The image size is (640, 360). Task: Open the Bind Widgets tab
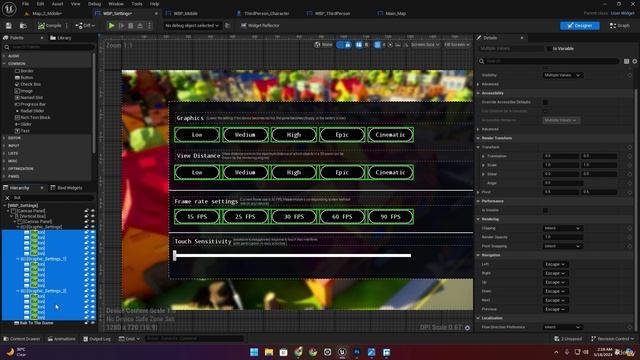[x=67, y=188]
